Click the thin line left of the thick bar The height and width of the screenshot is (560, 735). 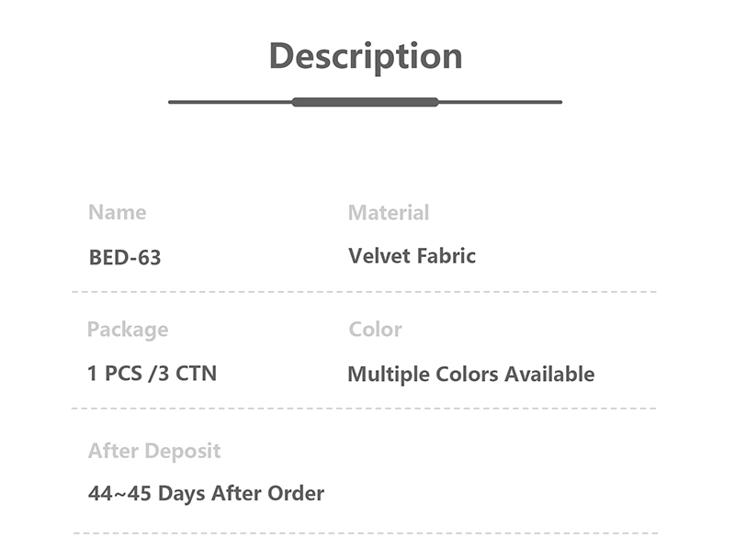tap(230, 102)
